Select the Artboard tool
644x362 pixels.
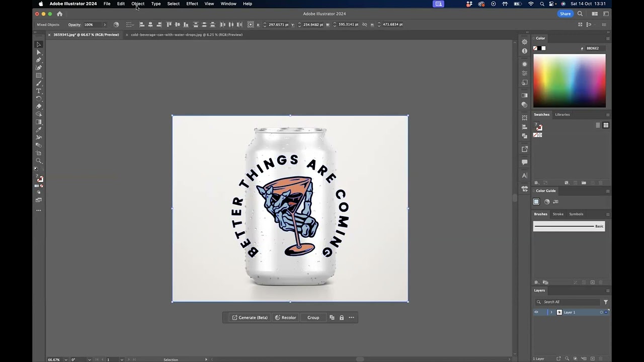point(39,153)
